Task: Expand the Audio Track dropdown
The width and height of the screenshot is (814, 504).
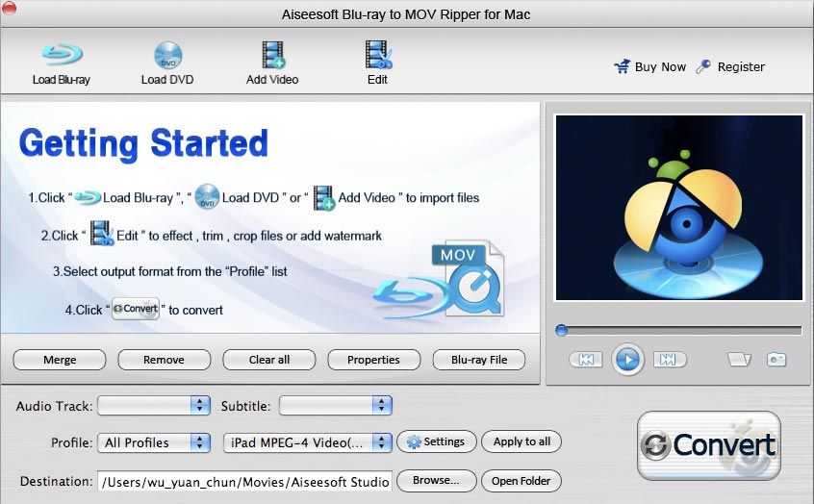Action: (154, 406)
